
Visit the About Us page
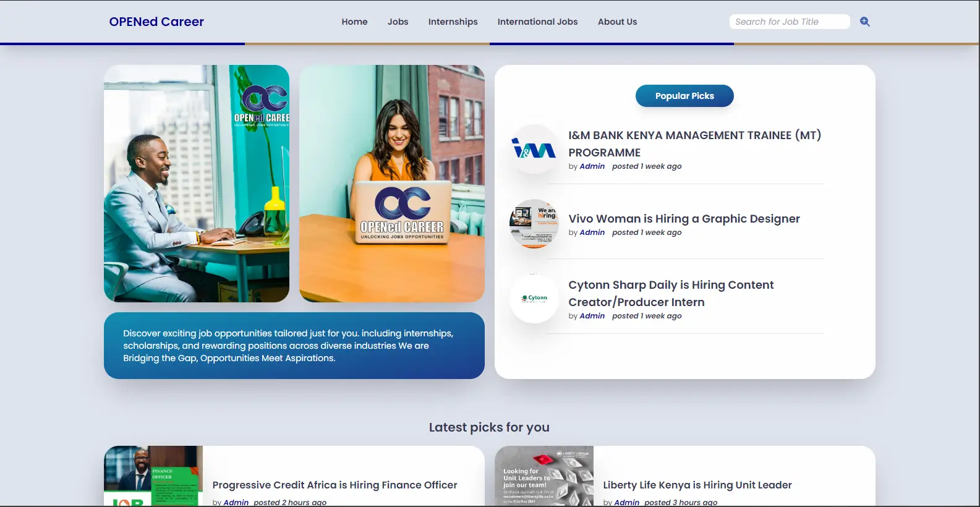coord(617,22)
